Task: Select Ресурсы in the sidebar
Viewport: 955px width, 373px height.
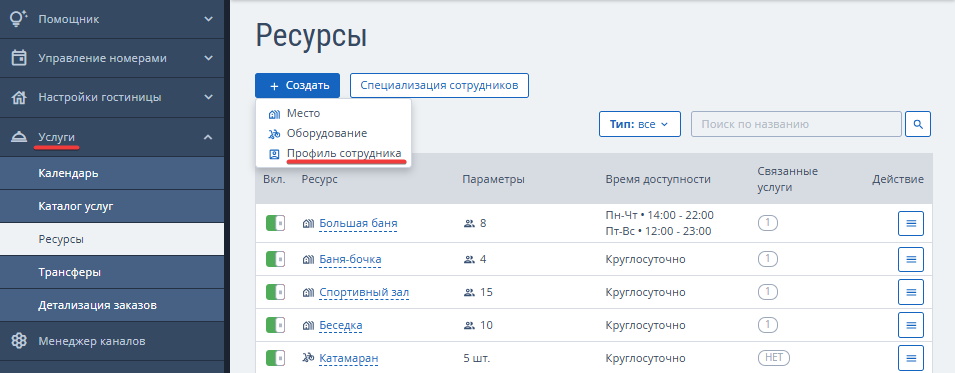Action: pyautogui.click(x=112, y=239)
